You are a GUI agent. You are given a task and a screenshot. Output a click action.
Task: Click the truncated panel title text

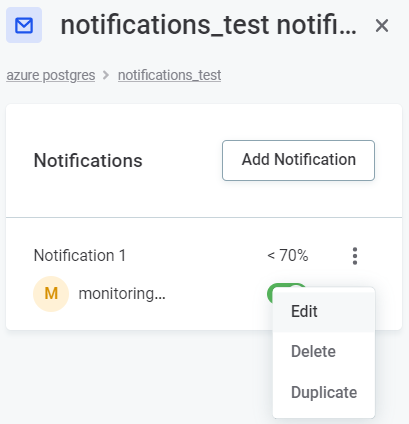click(x=209, y=25)
